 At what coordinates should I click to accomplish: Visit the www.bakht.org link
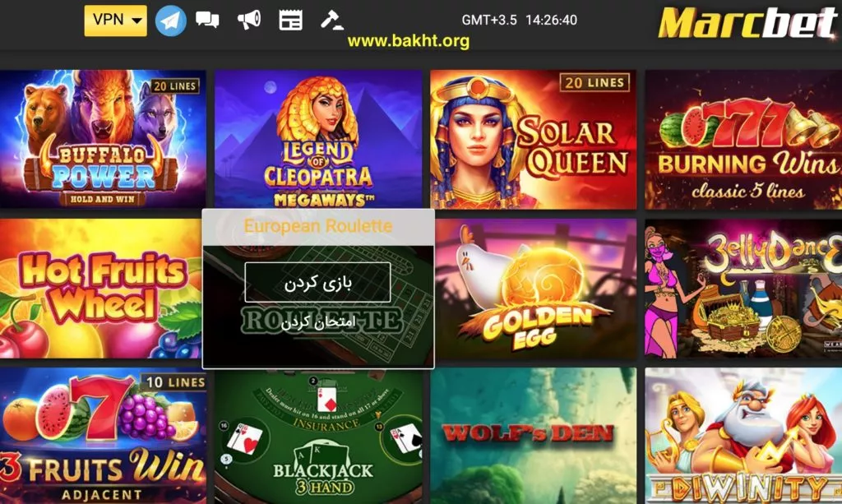pos(409,41)
